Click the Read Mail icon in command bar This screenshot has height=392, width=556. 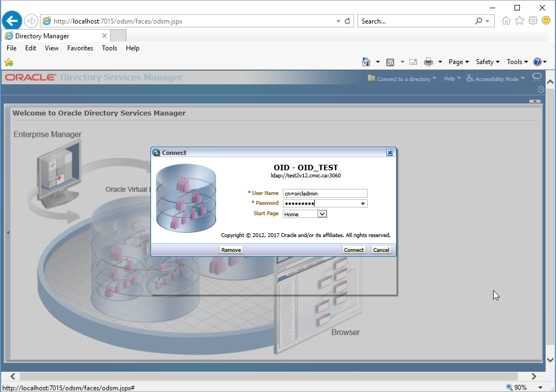(x=413, y=62)
